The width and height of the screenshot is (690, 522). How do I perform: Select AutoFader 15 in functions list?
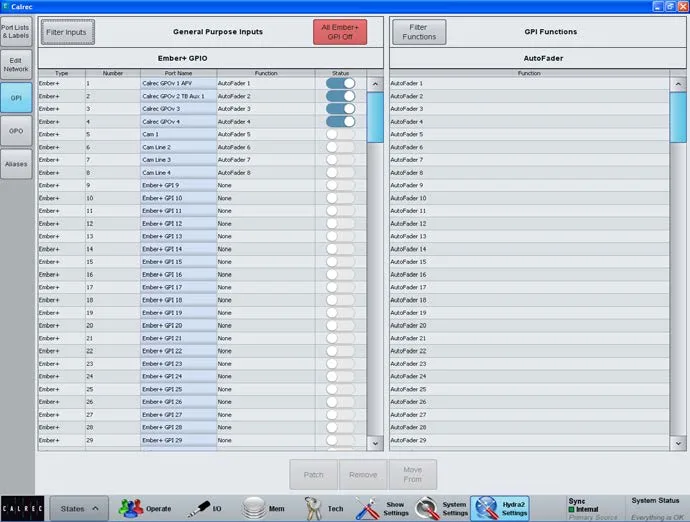(529, 262)
